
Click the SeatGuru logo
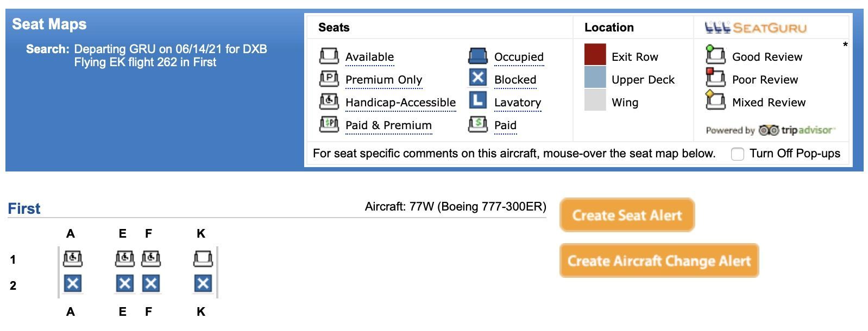click(x=756, y=28)
